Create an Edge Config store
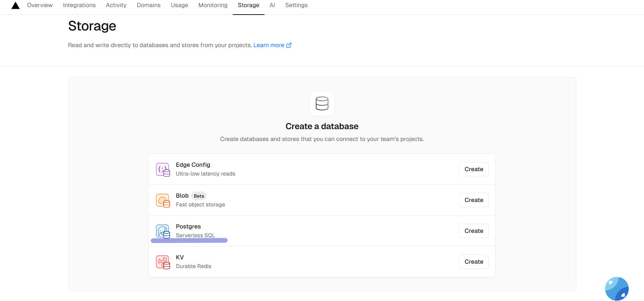The image size is (644, 301). [x=474, y=169]
